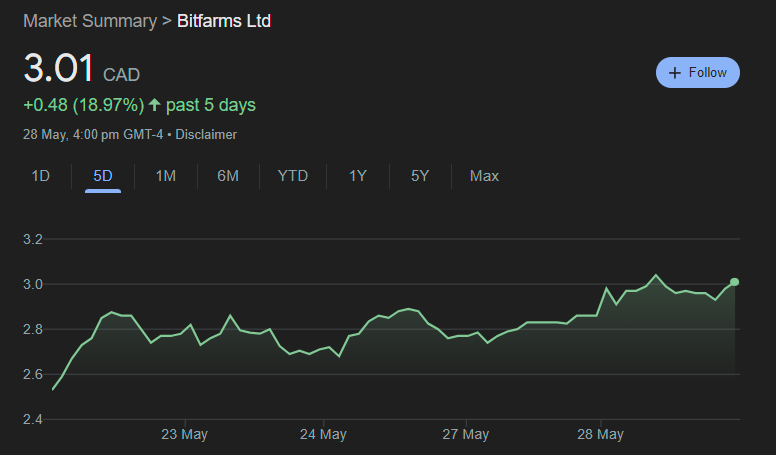
Task: Click the Bitfarms Ltd breadcrumb title
Action: [x=223, y=21]
